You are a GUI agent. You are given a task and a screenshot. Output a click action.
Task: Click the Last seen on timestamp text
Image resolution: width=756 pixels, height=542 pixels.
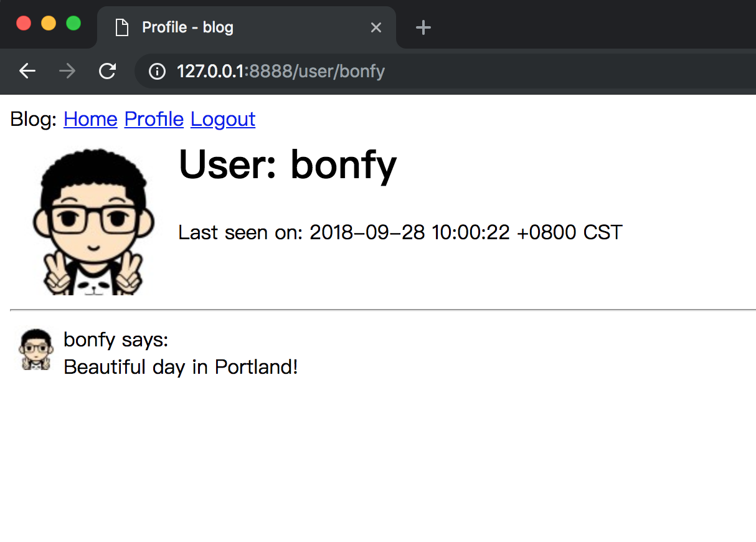click(400, 232)
